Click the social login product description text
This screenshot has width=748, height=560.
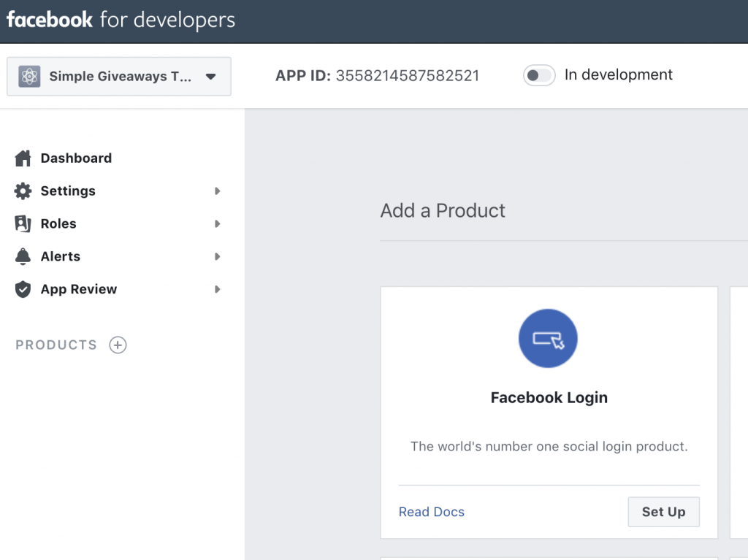click(549, 447)
